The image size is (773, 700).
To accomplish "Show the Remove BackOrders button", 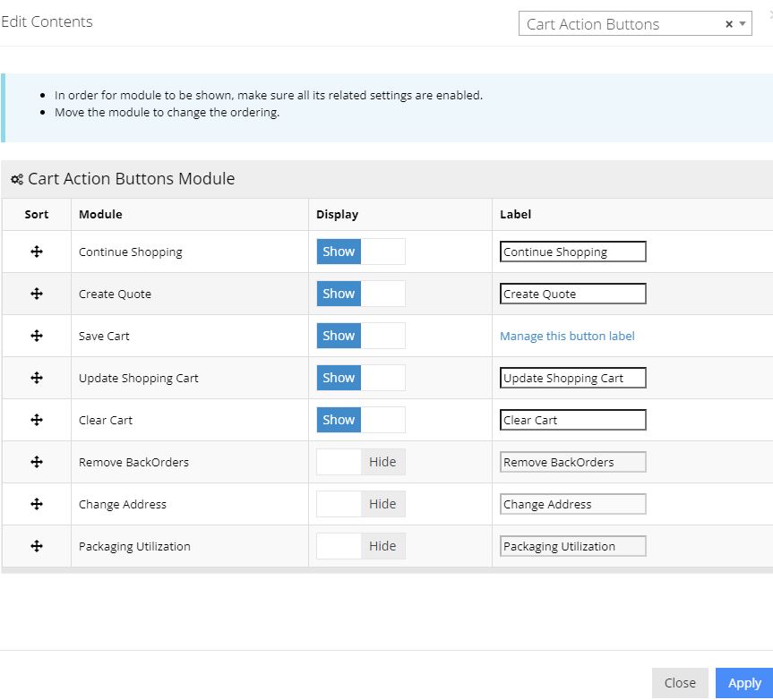I will (361, 462).
